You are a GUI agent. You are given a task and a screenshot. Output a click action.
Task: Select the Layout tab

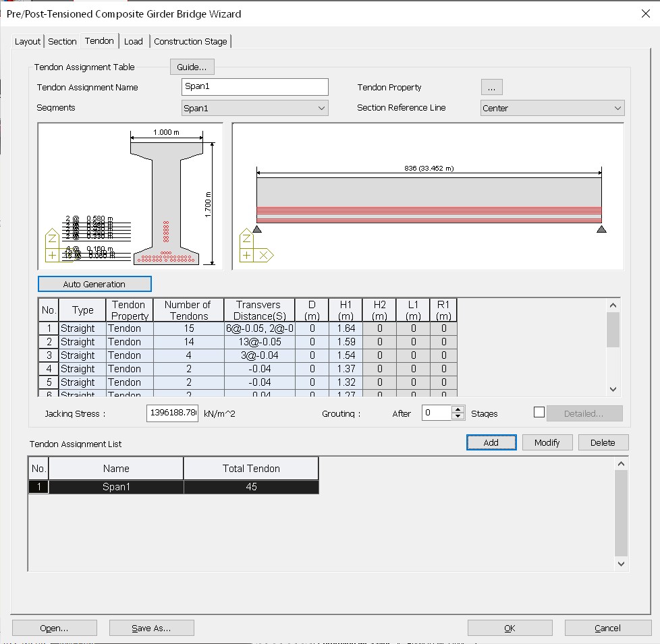[x=27, y=41]
